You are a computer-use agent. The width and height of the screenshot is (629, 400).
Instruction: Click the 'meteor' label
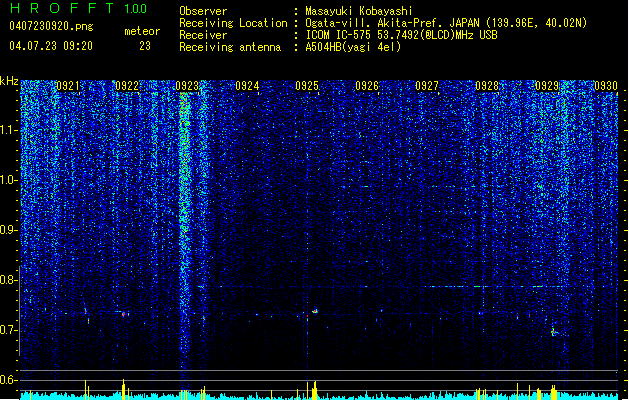tap(142, 31)
